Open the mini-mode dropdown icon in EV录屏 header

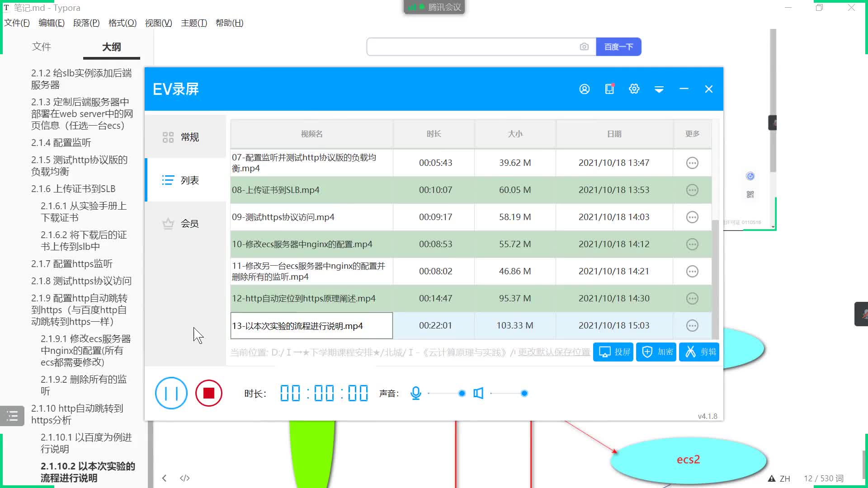[659, 89]
